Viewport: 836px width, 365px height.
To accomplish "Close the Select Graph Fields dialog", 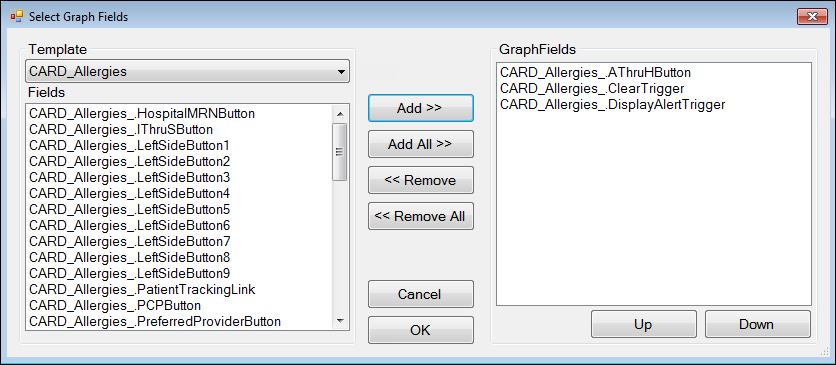I will [812, 17].
